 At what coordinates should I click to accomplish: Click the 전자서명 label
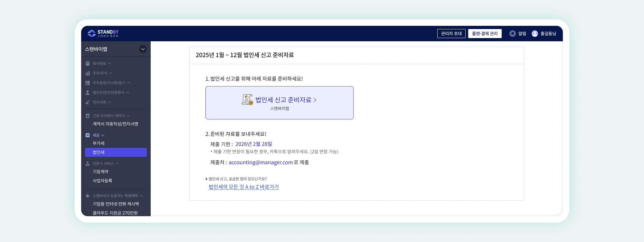click(x=99, y=102)
